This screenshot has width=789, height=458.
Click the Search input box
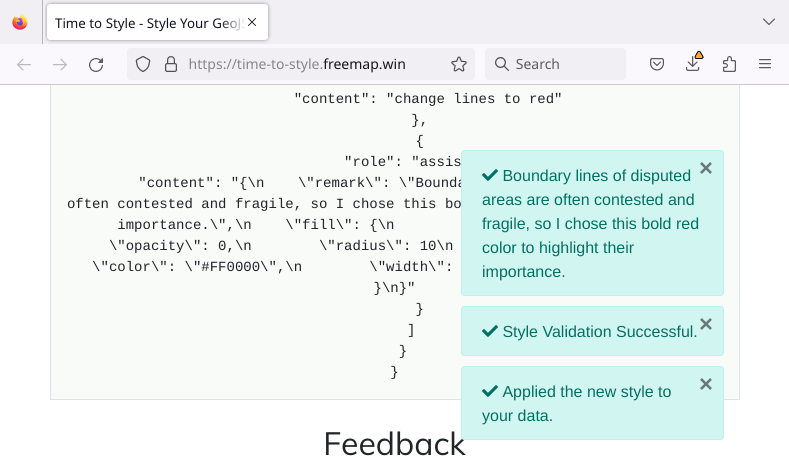coord(556,64)
